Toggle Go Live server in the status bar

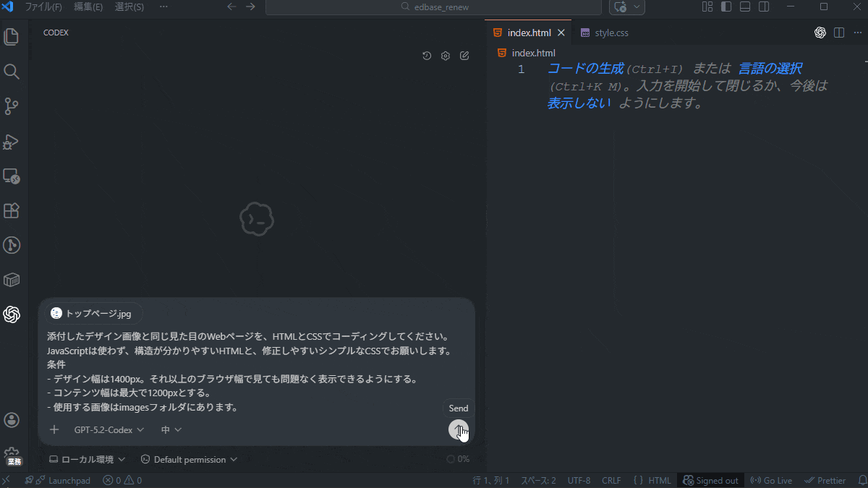771,479
